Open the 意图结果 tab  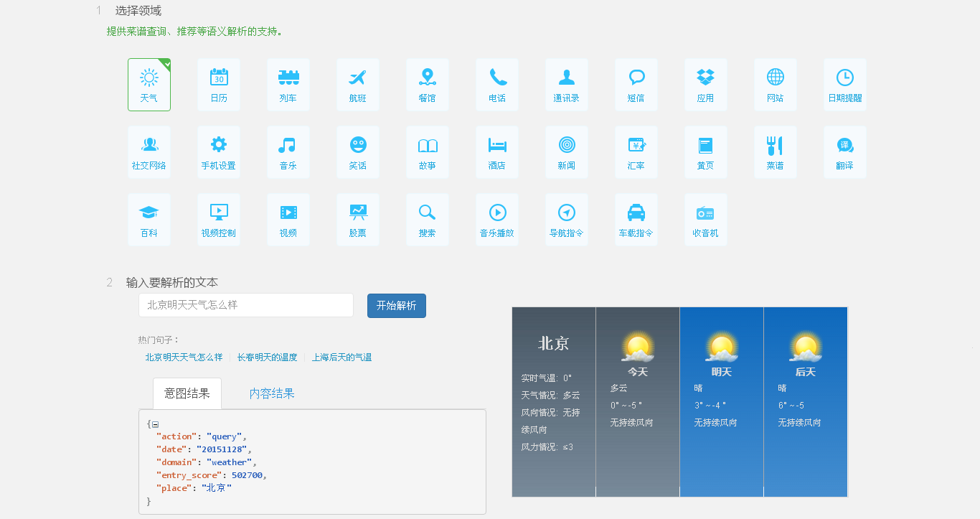coord(187,393)
